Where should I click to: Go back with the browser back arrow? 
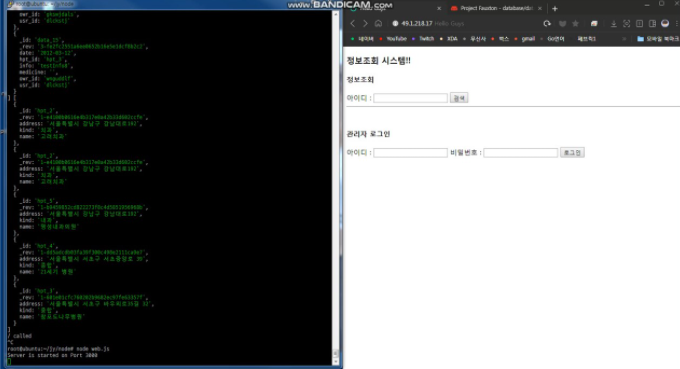pyautogui.click(x=353, y=23)
